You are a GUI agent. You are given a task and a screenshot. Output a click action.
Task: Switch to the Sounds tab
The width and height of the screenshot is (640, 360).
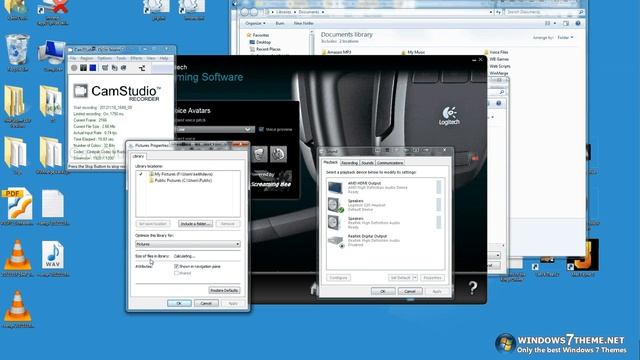click(367, 163)
